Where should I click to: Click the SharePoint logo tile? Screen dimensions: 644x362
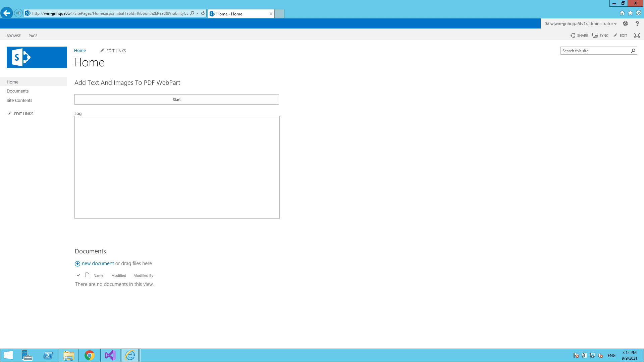pos(37,57)
